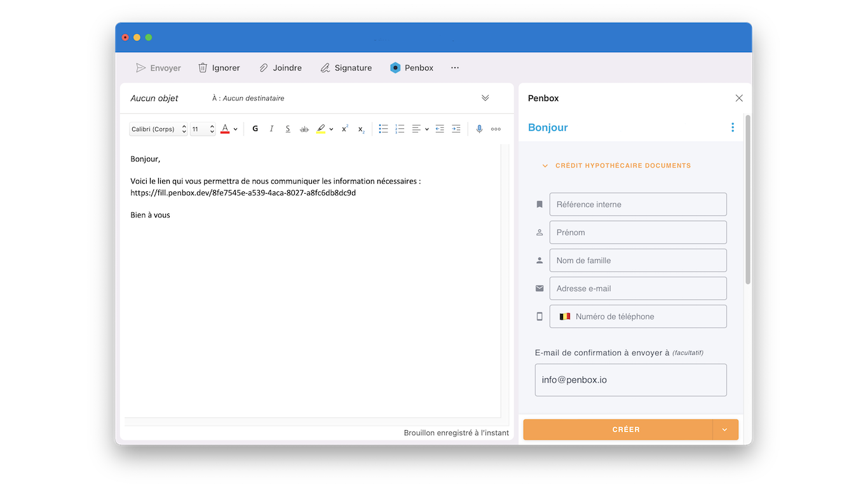The height and width of the screenshot is (488, 868).
Task: Click the person icon beside Nom de famille
Action: tap(539, 261)
